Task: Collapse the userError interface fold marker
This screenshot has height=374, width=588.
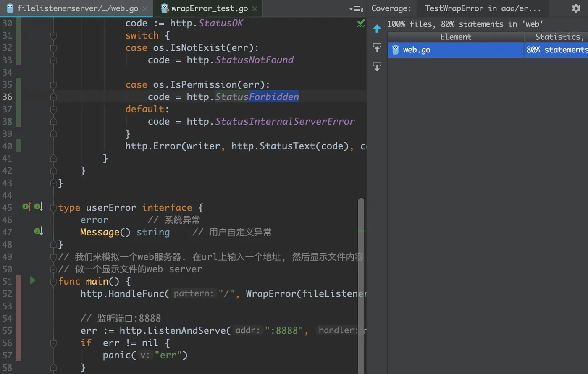Action: click(53, 208)
